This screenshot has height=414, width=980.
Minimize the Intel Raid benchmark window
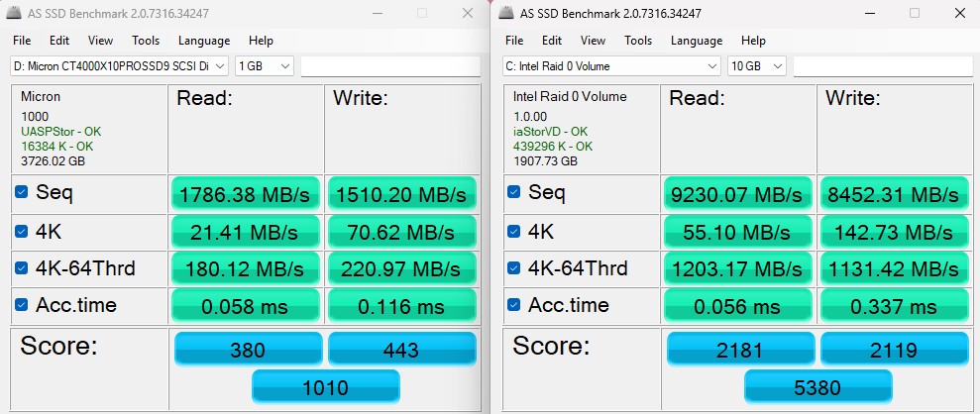[869, 13]
